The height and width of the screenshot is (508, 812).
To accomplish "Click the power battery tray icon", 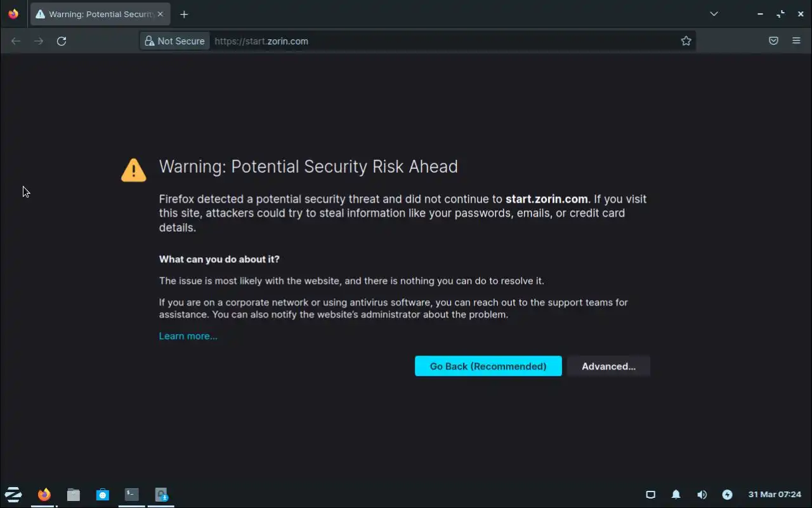I will coord(727,495).
